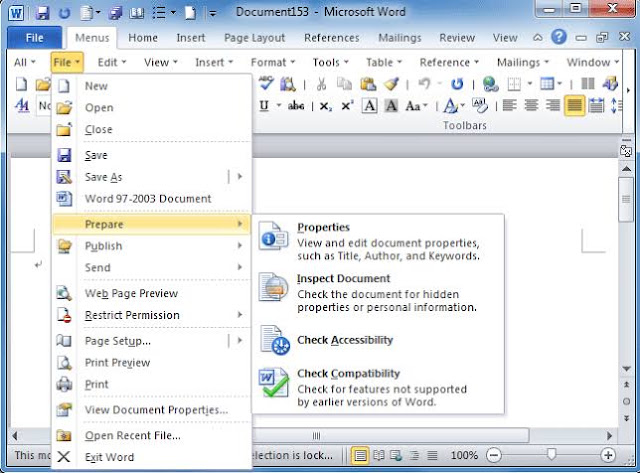Click the Cut scissors icon
The image size is (640, 473).
pyautogui.click(x=322, y=84)
